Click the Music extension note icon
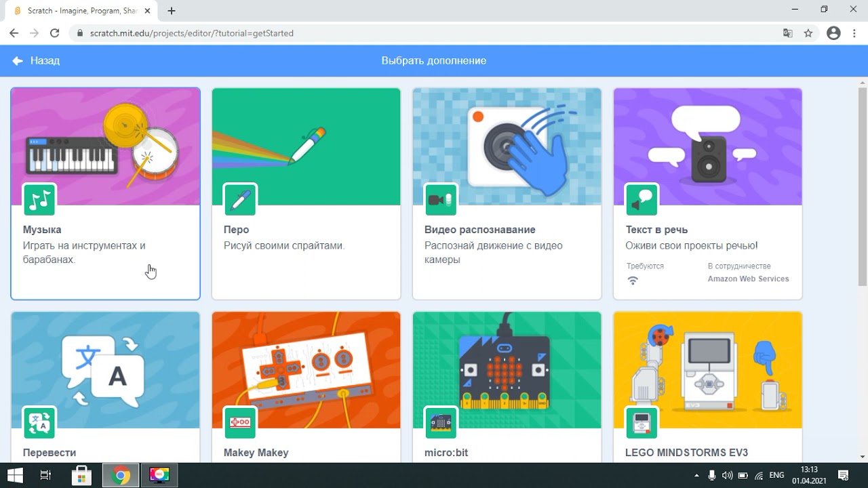Image resolution: width=868 pixels, height=488 pixels. [x=39, y=200]
